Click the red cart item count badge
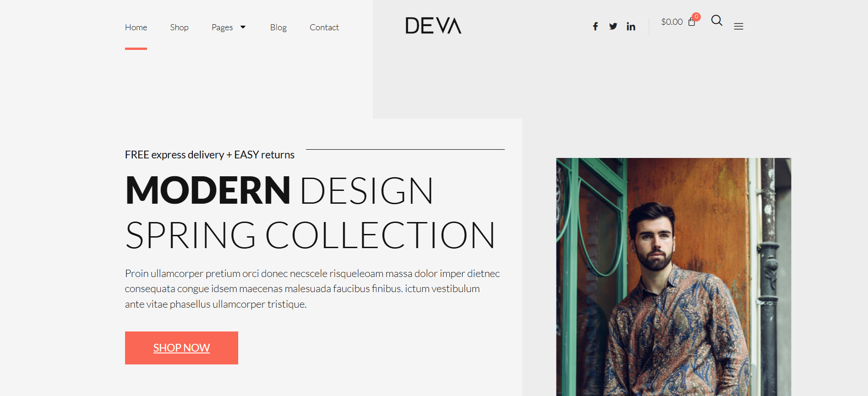This screenshot has width=868, height=396. click(x=696, y=16)
